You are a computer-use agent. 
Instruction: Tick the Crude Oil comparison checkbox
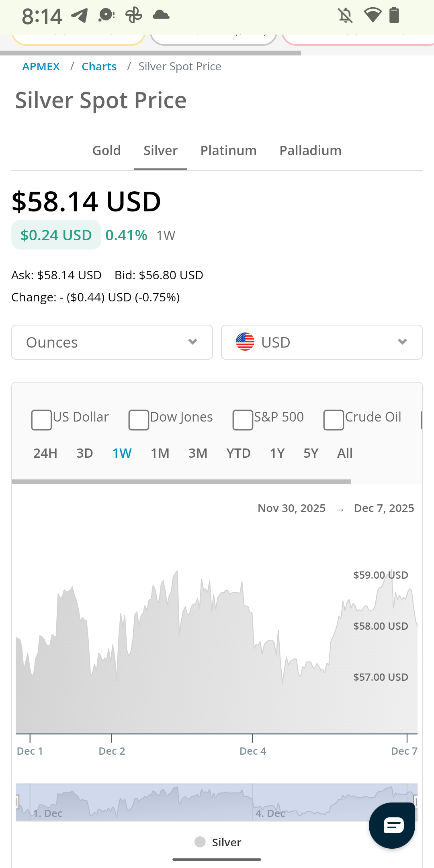click(334, 420)
